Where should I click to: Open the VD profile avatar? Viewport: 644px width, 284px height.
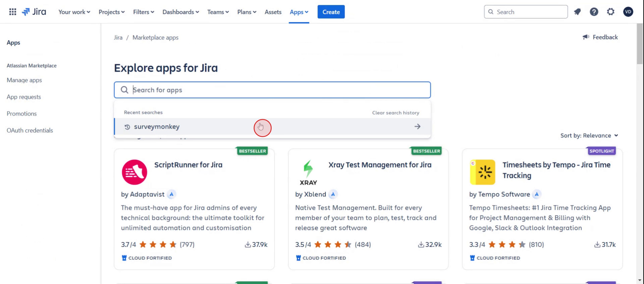628,12
